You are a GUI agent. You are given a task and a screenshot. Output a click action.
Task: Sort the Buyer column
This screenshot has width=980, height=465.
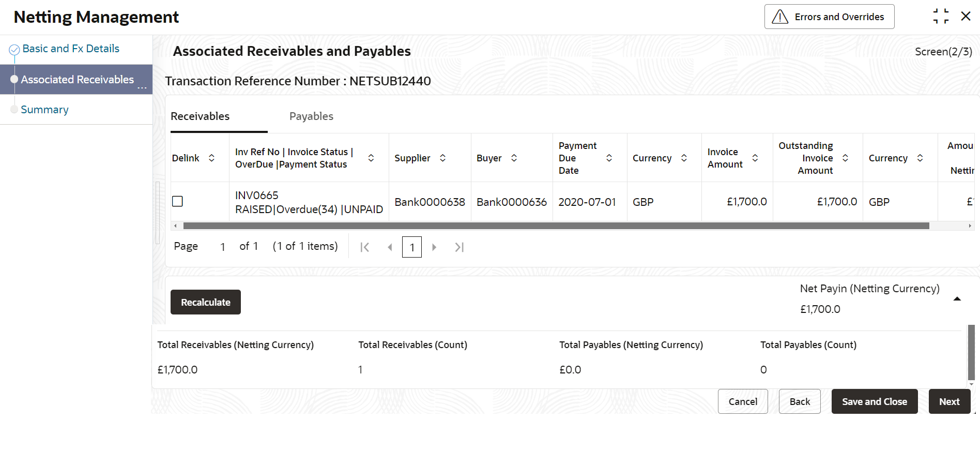click(514, 158)
